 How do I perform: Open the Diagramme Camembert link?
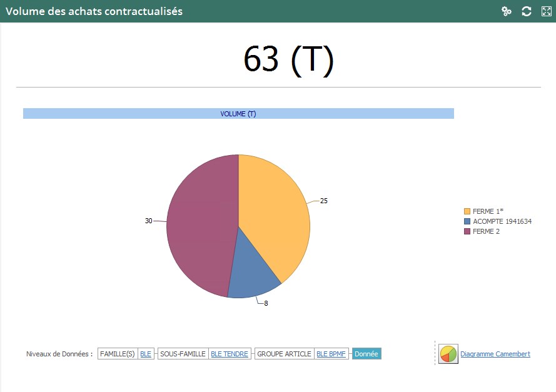[x=495, y=354]
